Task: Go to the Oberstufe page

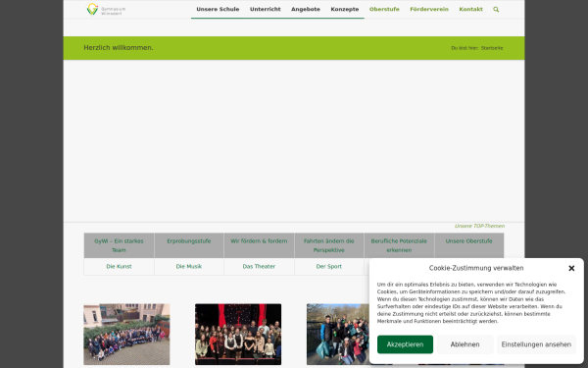Action: 384,9
